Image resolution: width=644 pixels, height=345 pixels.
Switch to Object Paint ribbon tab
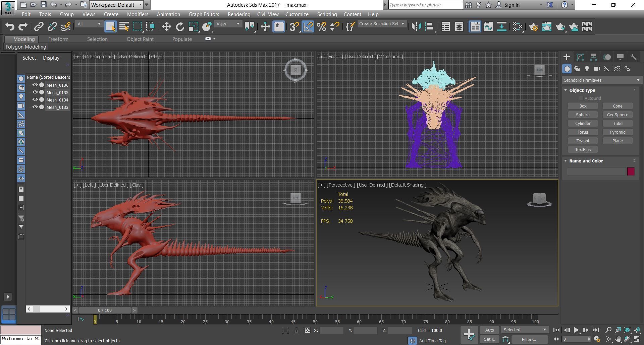(x=140, y=39)
